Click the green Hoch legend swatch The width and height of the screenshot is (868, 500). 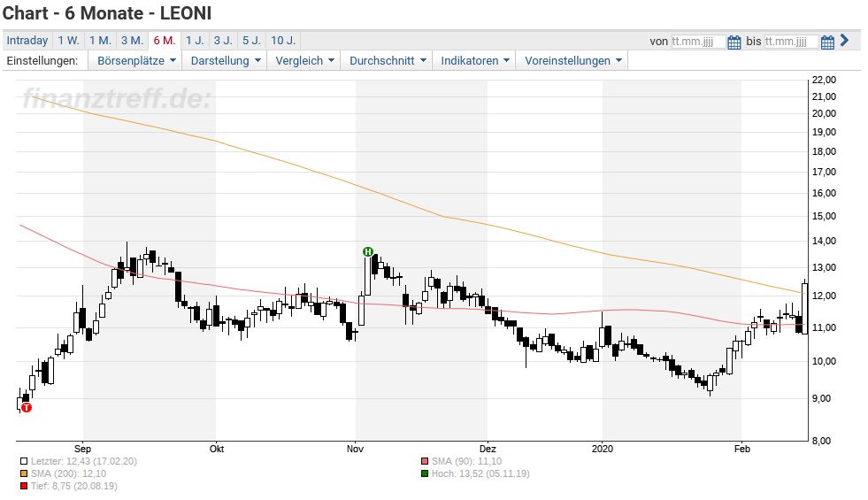click(425, 473)
